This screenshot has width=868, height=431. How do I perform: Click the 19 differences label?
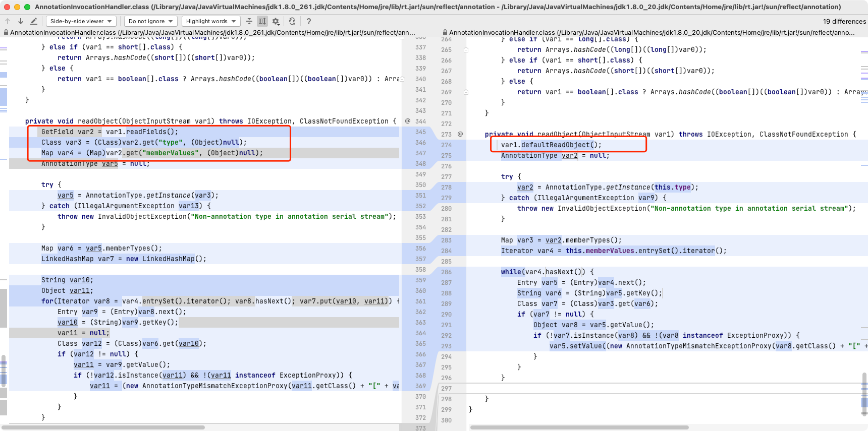(844, 21)
